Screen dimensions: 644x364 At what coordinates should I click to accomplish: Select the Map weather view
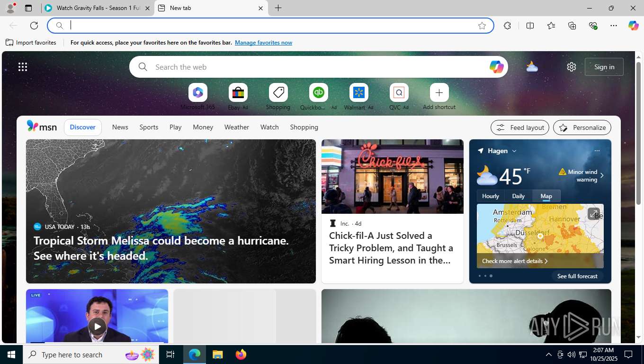[546, 196]
